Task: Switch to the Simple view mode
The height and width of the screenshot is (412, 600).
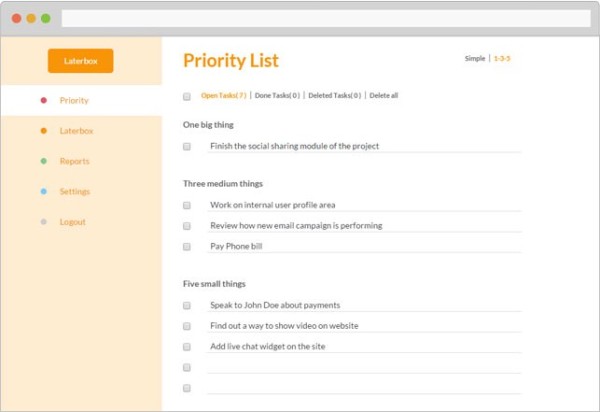Action: (475, 59)
